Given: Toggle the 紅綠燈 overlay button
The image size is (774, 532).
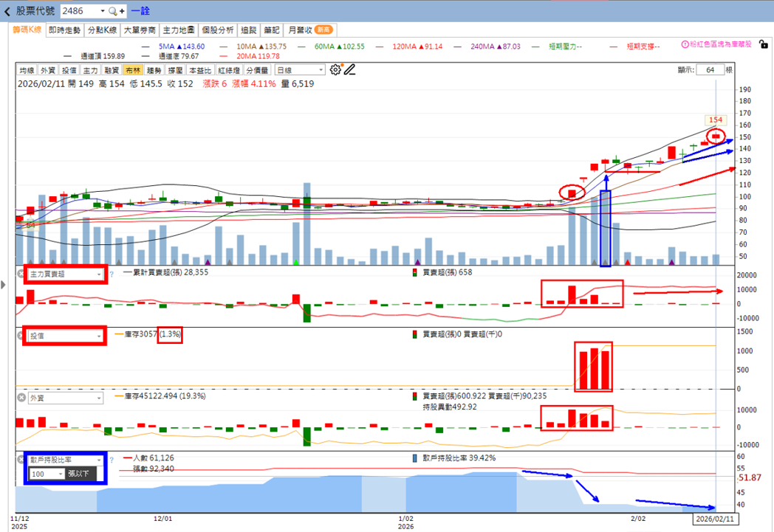Looking at the screenshot, I should (229, 70).
